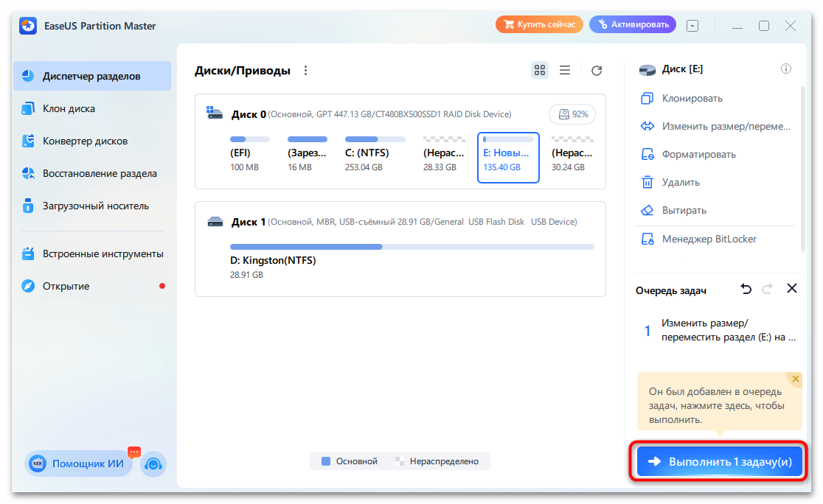Click the 92% disk health badge

point(572,114)
